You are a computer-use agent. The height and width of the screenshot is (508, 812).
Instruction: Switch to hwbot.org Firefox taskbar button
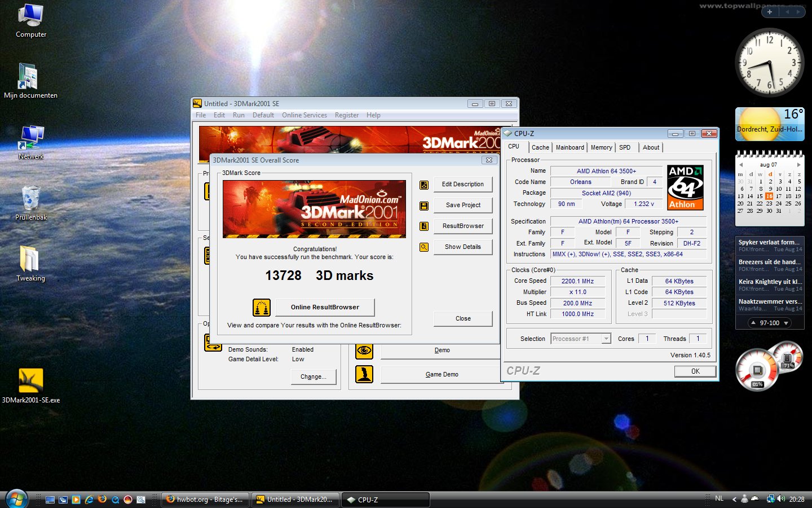(x=205, y=500)
